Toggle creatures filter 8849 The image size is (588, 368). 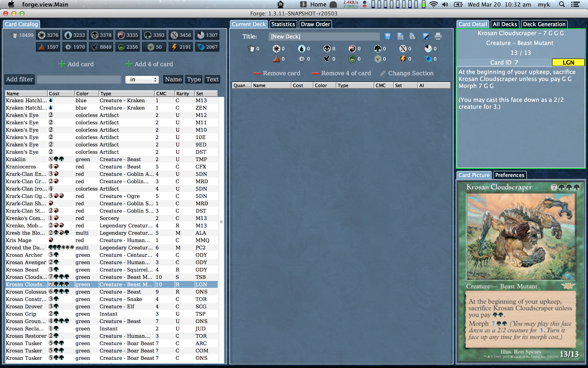101,47
